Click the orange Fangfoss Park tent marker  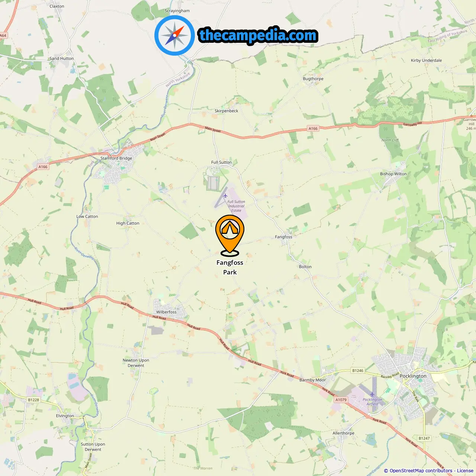pyautogui.click(x=230, y=235)
